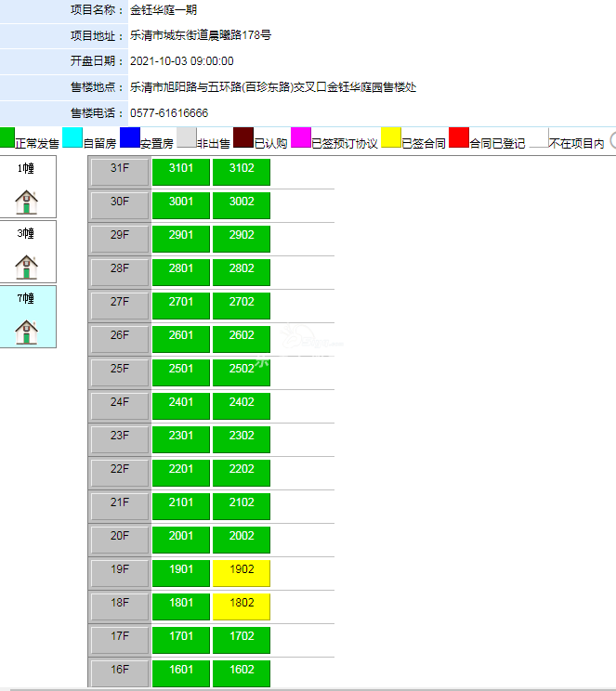Click opening date 2021-10-03 09:00:00
The image size is (616, 691).
pyautogui.click(x=182, y=60)
